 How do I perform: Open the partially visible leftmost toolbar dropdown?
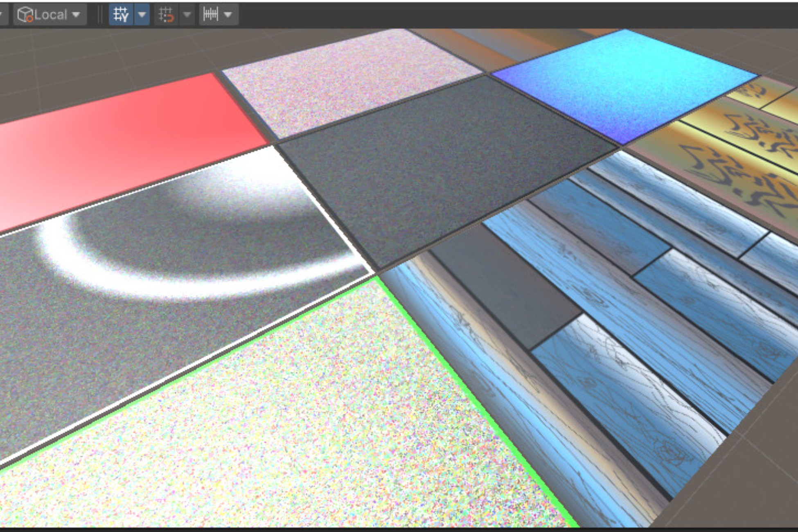(2, 15)
